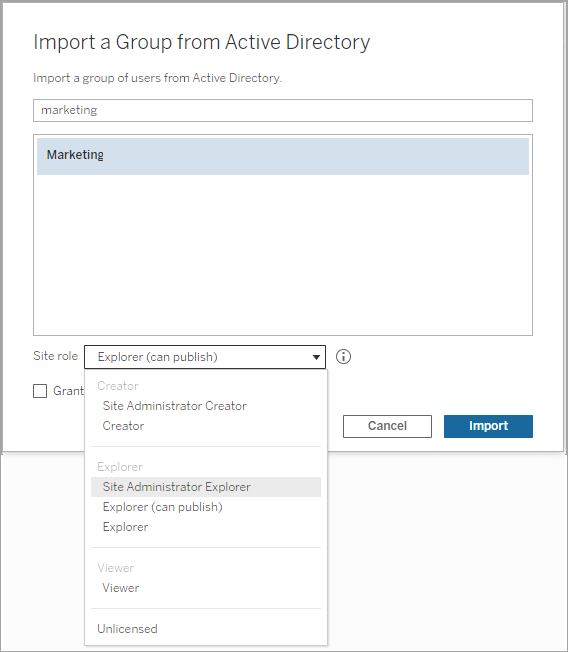The image size is (568, 652).
Task: Click the Site role combo box field
Action: (x=205, y=357)
